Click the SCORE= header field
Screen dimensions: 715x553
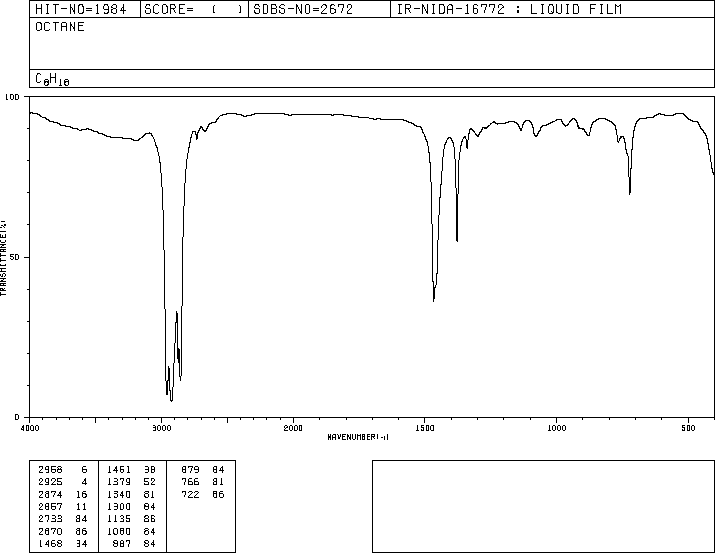(x=194, y=9)
